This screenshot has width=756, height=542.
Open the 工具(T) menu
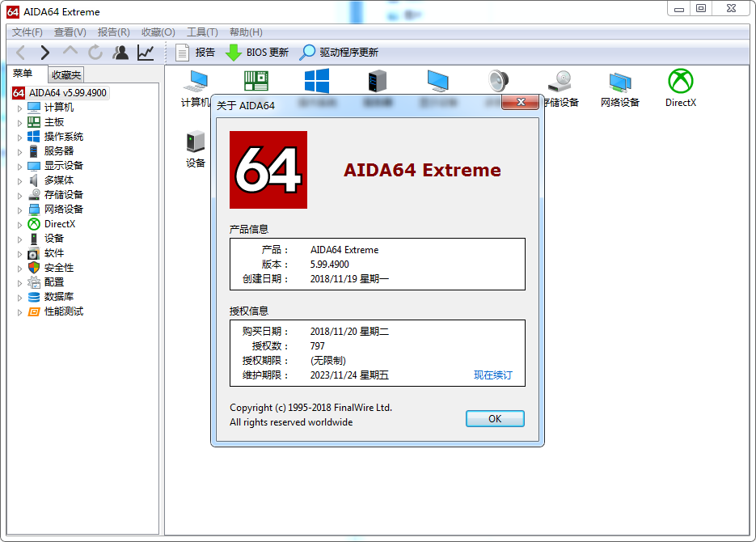[x=202, y=32]
